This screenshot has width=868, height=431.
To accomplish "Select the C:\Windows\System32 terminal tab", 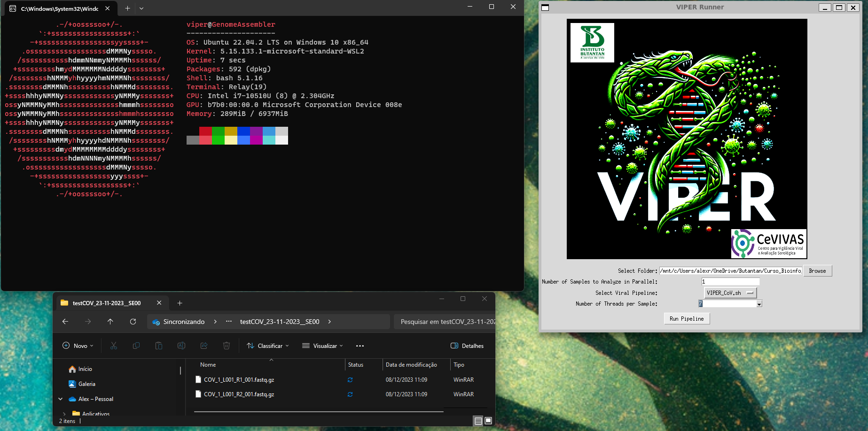I will click(59, 8).
